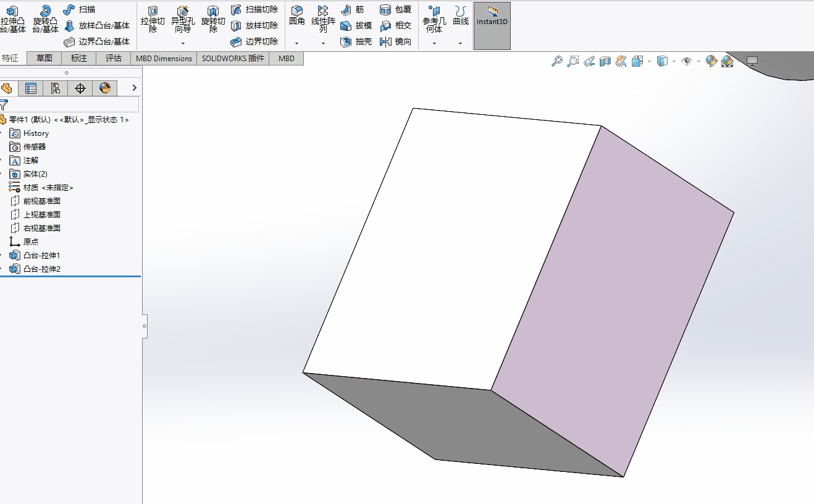814x504 pixels.
Task: Choose the 放样切除 lofted cut tool
Action: tap(254, 25)
